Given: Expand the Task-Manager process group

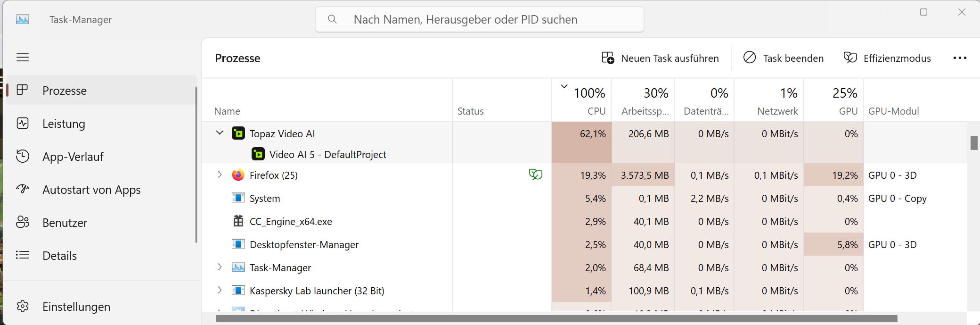Looking at the screenshot, I should click(220, 267).
